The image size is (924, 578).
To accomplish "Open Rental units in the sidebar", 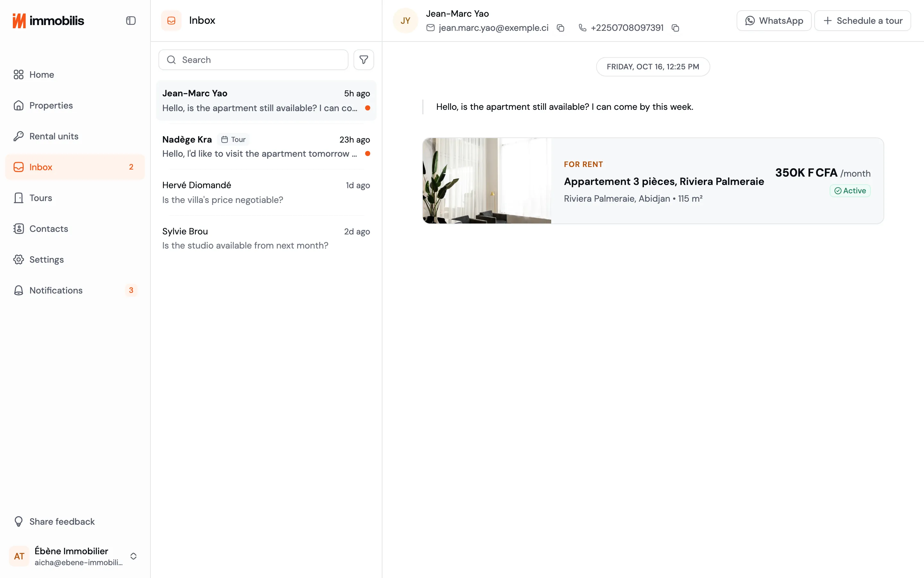I will pos(75,136).
